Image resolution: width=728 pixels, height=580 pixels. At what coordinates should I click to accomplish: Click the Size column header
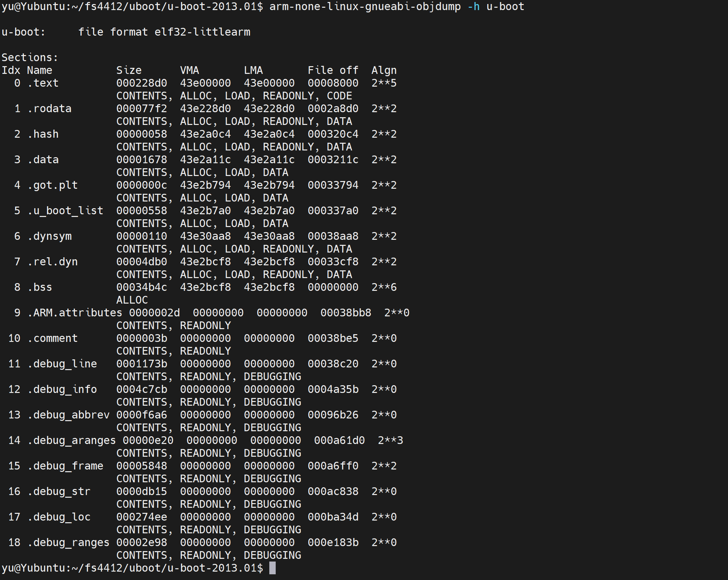click(129, 70)
